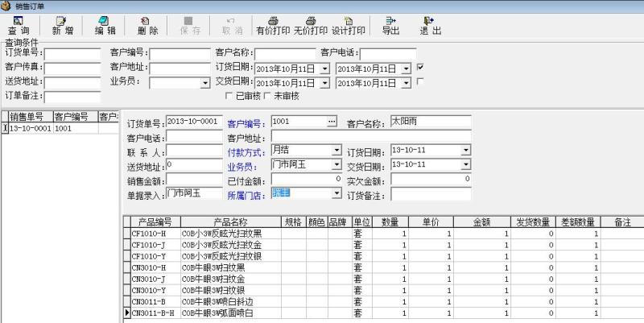Click the 编辑 (edit) toolbar icon

105,25
